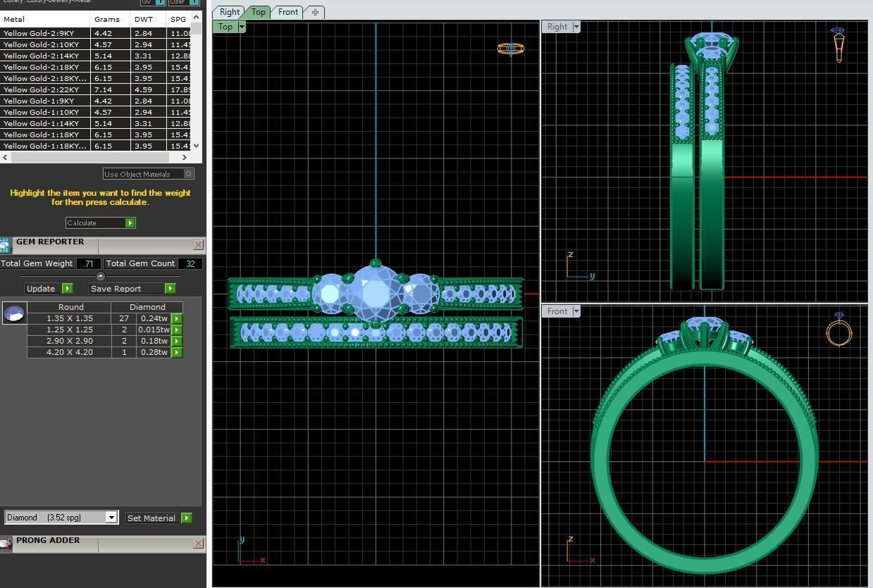Open the Right viewport title dropdown
The image size is (873, 588).
coord(576,27)
